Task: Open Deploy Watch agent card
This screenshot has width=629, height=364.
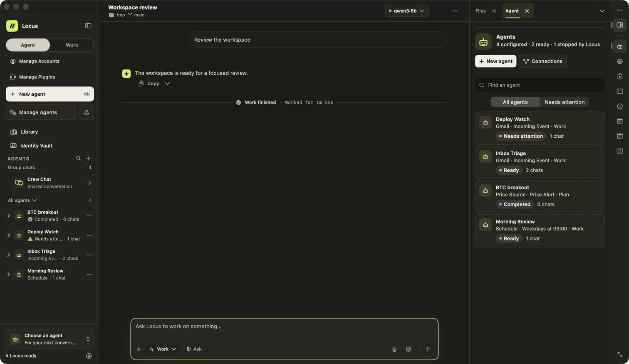Action: [x=540, y=128]
